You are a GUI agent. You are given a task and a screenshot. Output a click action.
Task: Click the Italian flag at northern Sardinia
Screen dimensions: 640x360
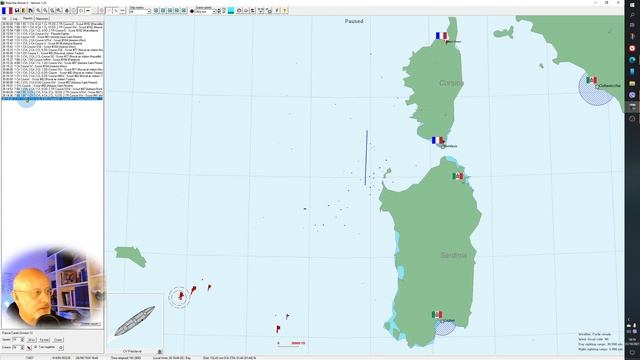coord(458,176)
